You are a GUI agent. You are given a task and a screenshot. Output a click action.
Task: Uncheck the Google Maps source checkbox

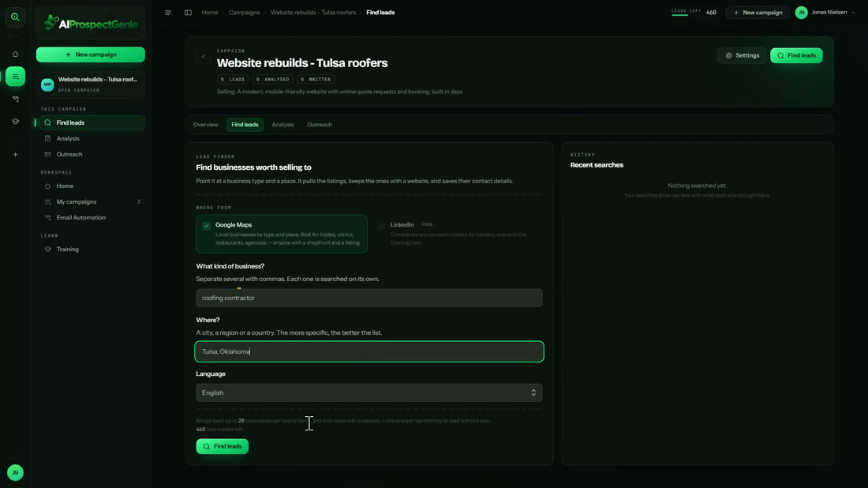click(207, 226)
